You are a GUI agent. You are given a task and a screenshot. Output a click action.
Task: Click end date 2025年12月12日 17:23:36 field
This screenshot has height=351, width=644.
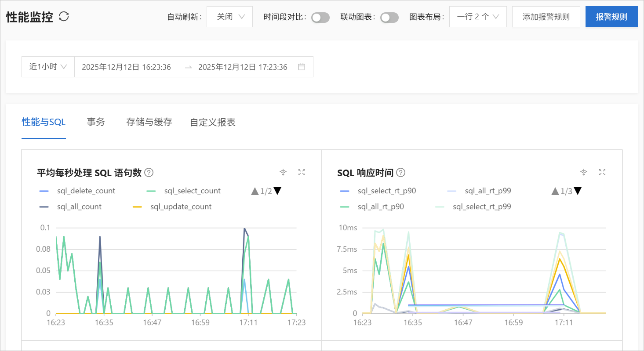point(243,67)
